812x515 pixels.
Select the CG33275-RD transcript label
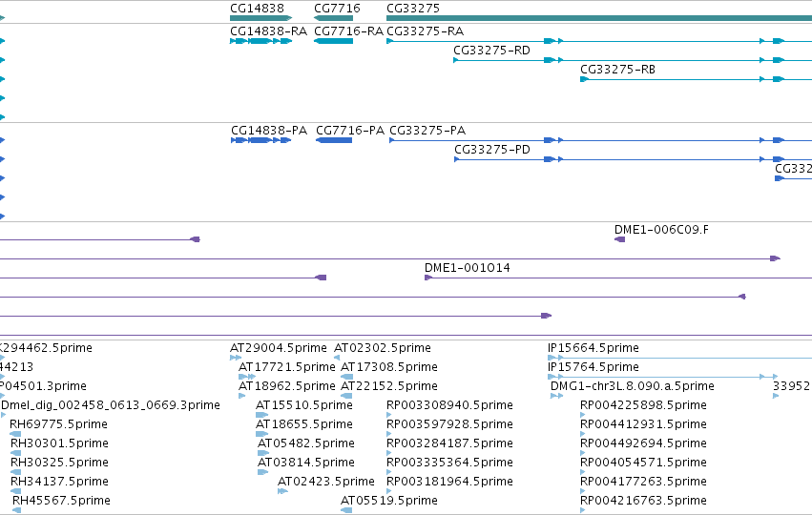(492, 51)
